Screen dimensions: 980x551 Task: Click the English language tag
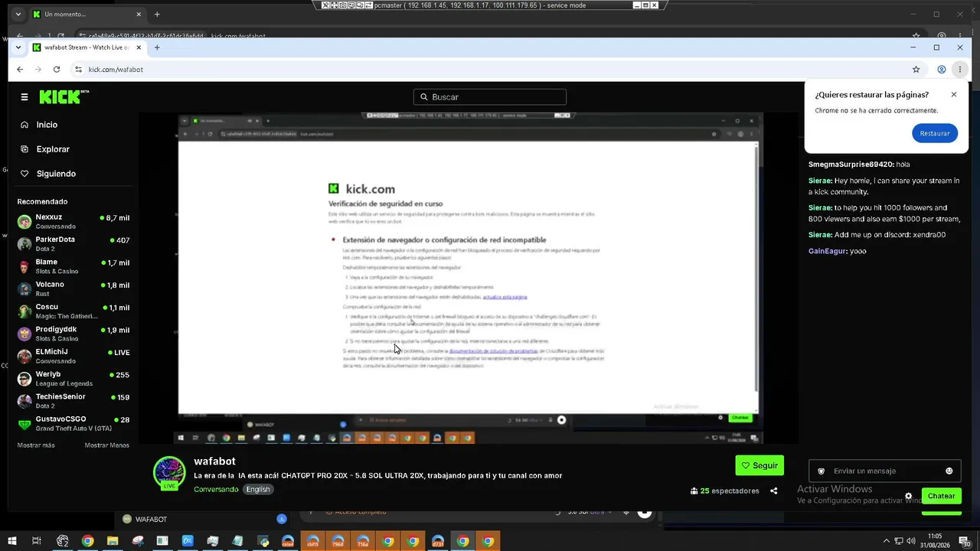pyautogui.click(x=258, y=489)
